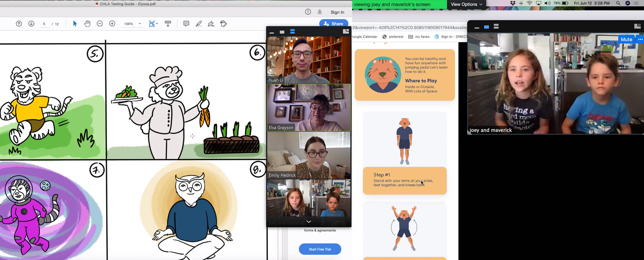Image resolution: width=644 pixels, height=260 pixels.
Task: Set large Zoom panel to single-video view
Action: [x=487, y=27]
